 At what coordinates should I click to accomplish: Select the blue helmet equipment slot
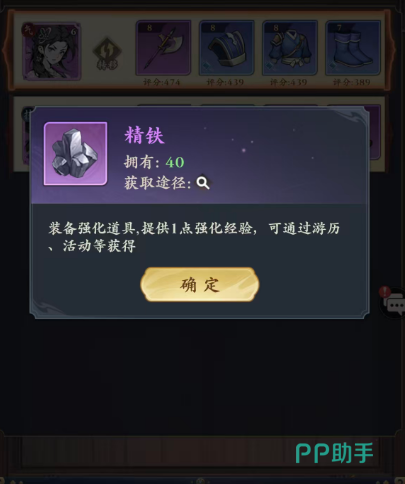227,48
